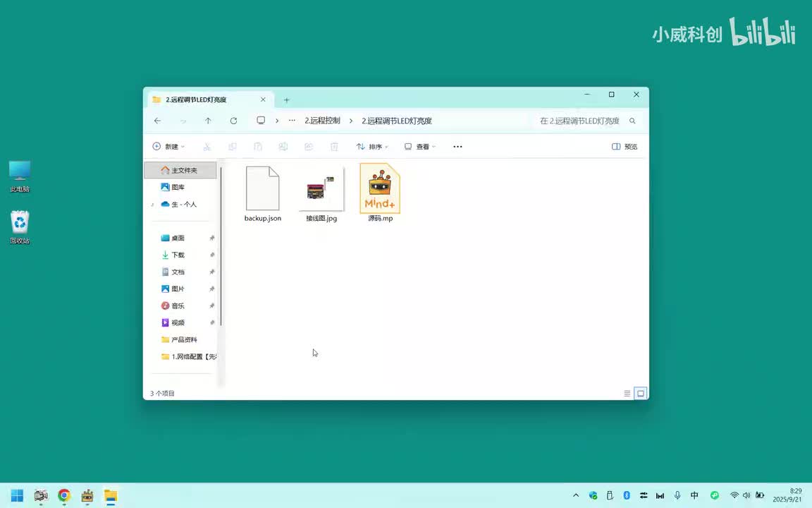Open the 查看 (View) dropdown
Image resolution: width=812 pixels, height=508 pixels.
coord(420,147)
